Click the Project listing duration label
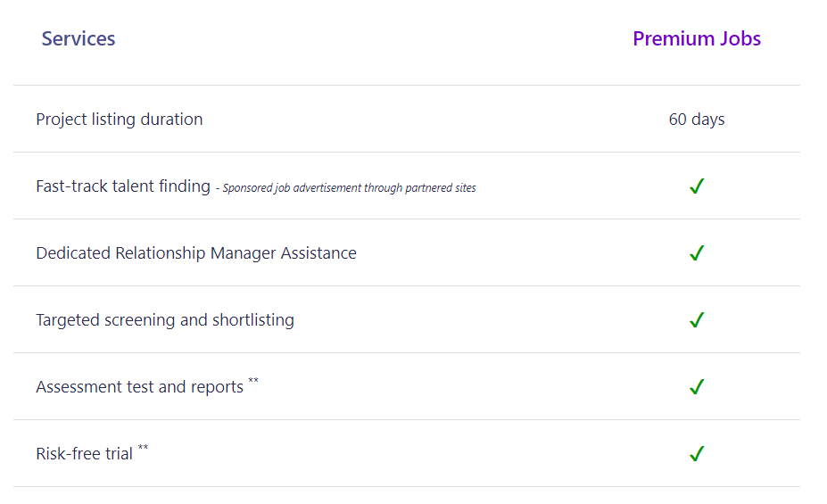Image resolution: width=827 pixels, height=504 pixels. coord(120,120)
